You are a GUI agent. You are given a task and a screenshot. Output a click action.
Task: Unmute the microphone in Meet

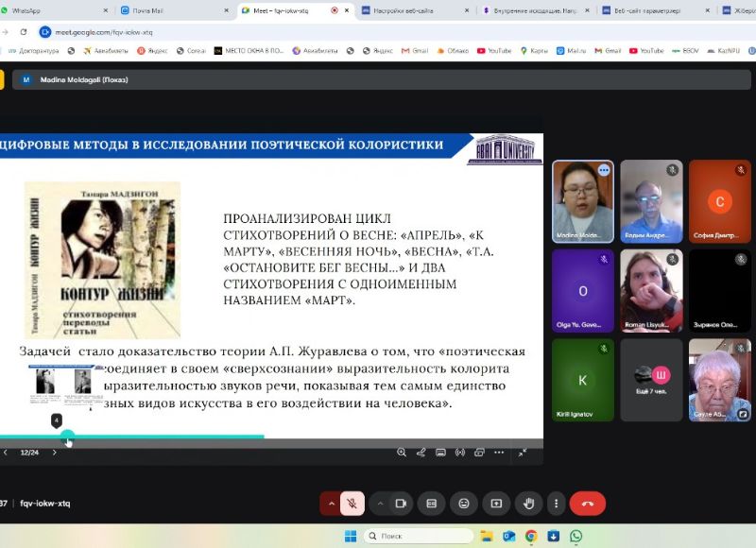click(x=352, y=504)
